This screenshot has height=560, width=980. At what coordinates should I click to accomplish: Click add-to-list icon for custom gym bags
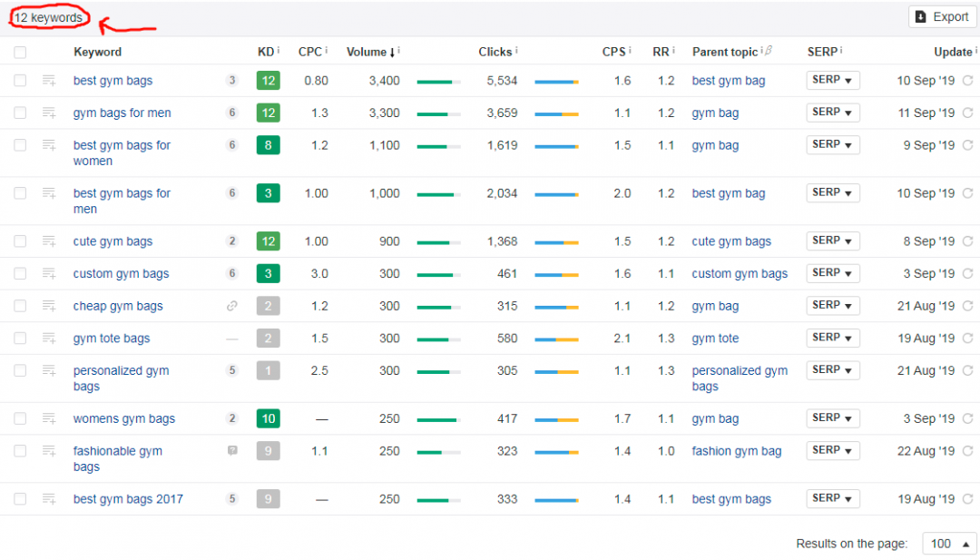[x=49, y=274]
